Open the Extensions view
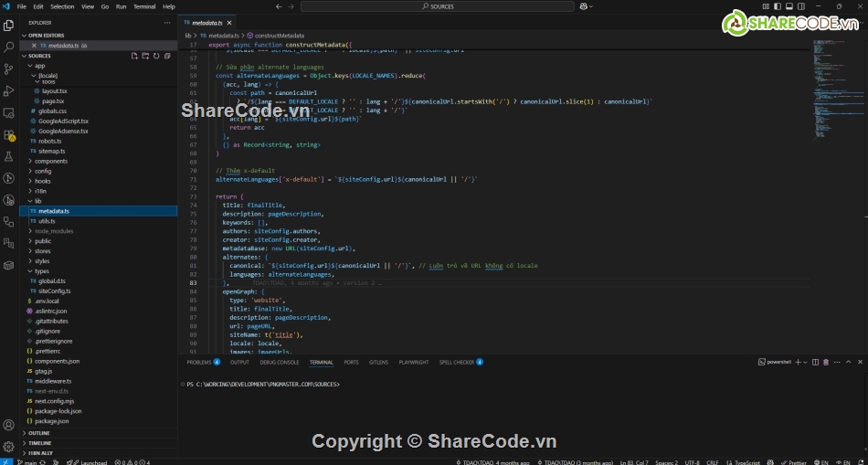This screenshot has height=465, width=868. click(x=8, y=134)
